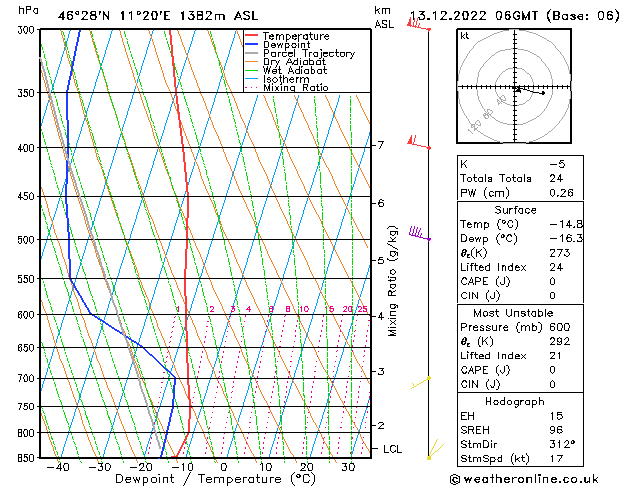Click the 'km ASL' height axis header
Image resolution: width=629 pixels, height=486 pixels.
(x=384, y=17)
